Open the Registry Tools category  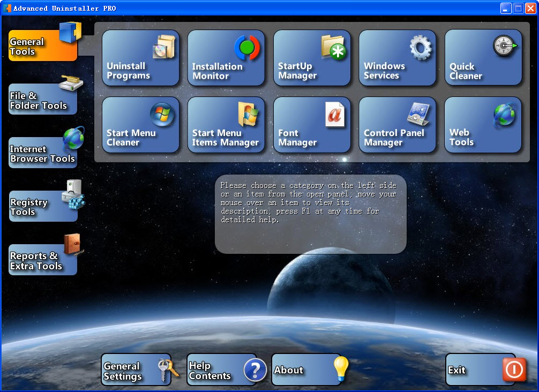(43, 207)
